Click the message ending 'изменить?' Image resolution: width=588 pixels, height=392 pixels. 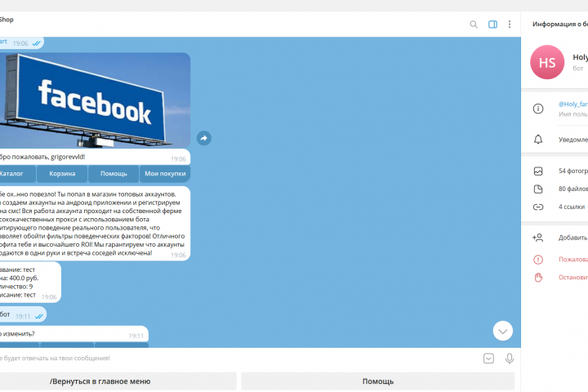pos(73,334)
